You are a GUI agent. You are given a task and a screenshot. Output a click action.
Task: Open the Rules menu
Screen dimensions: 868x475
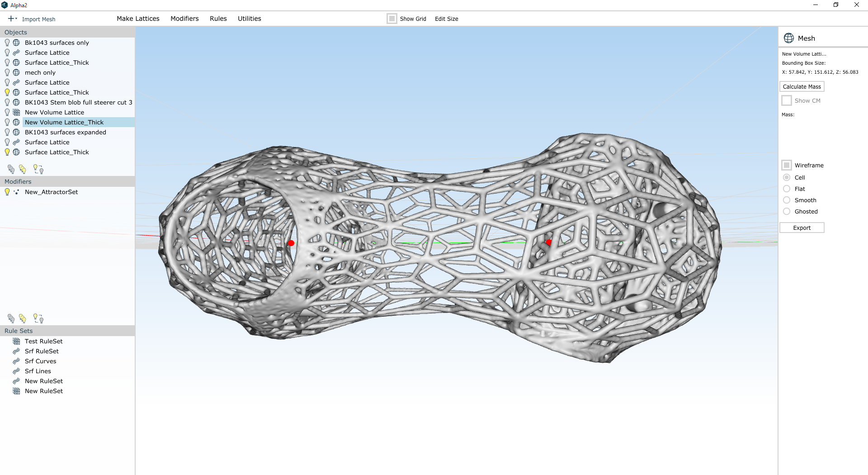[218, 19]
